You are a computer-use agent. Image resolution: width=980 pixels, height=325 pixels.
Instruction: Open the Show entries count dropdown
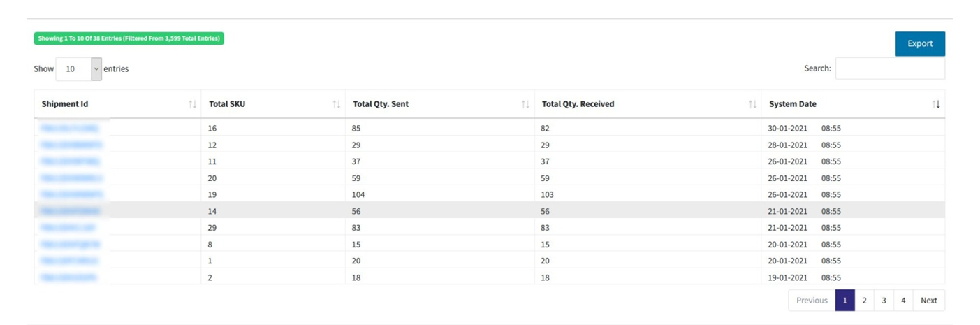click(78, 69)
